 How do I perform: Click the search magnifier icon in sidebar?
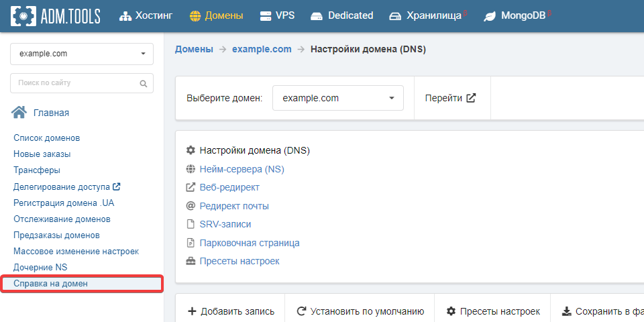(143, 84)
